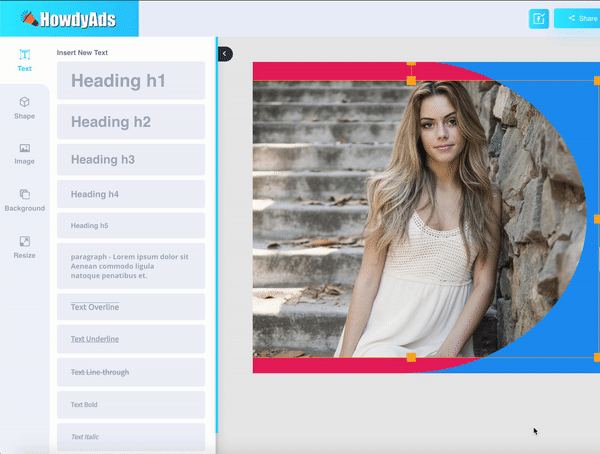Click the Facebook preview icon button
The image size is (600, 454).
click(539, 19)
